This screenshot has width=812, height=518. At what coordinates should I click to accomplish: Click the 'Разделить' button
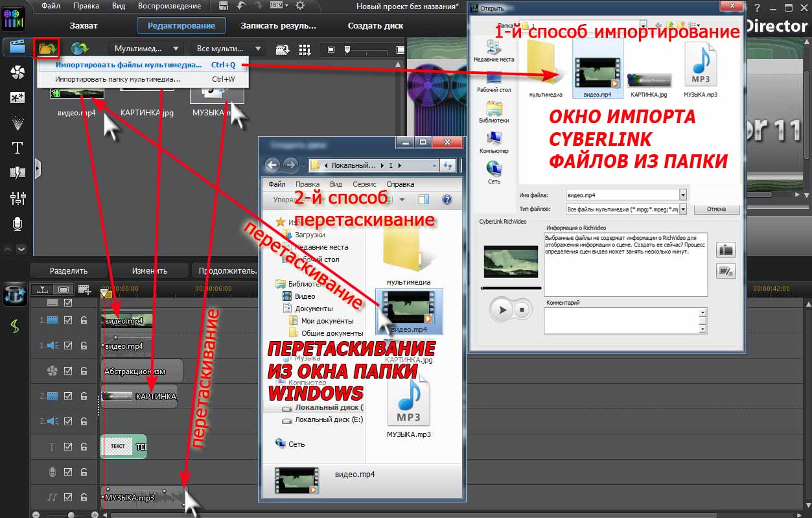coord(69,271)
